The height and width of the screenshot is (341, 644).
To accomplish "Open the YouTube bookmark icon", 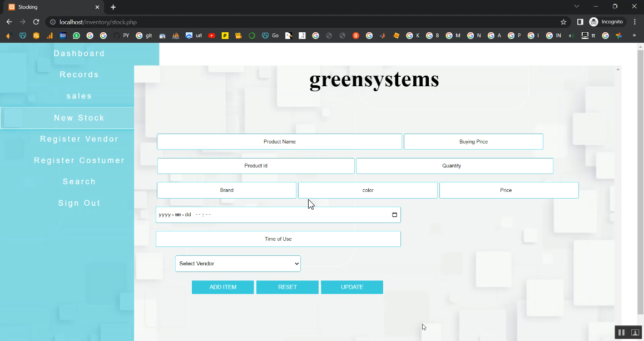I will tap(212, 36).
